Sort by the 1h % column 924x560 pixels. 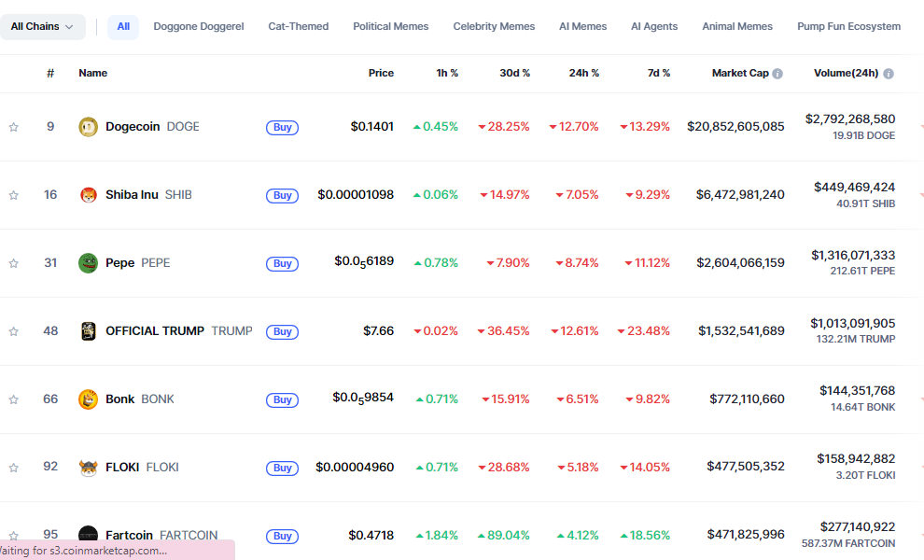(x=447, y=73)
